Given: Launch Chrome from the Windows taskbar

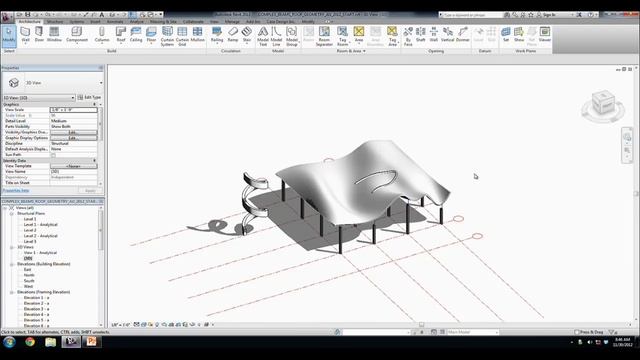Looking at the screenshot, I should coord(30,342).
